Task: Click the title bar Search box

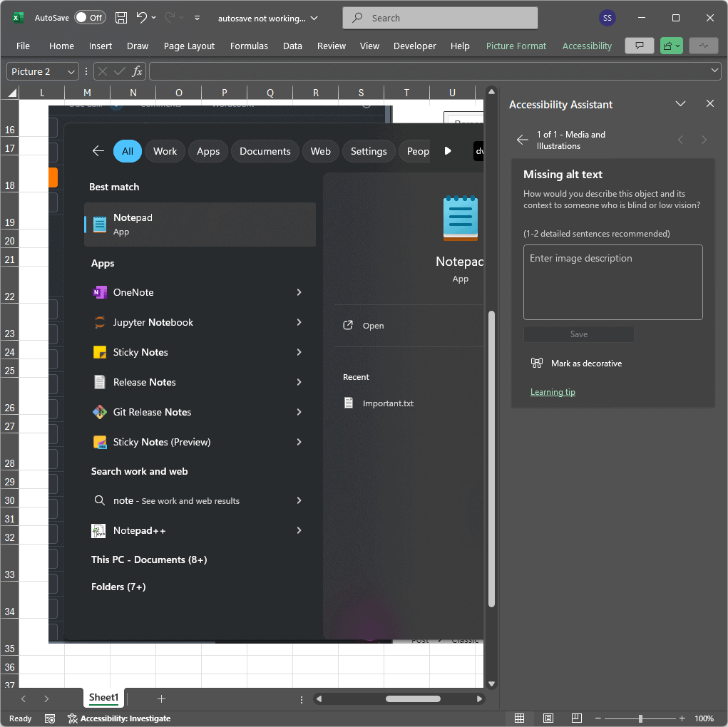Action: coord(440,18)
